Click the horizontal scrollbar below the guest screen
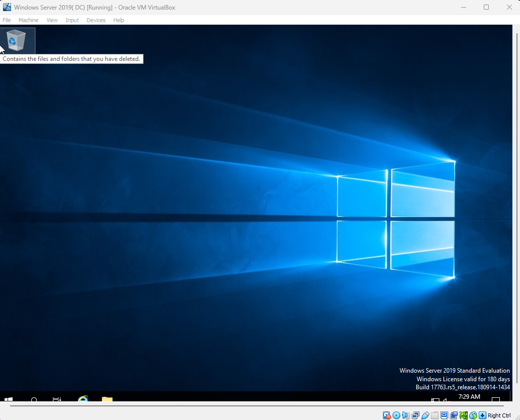Screen dimensions: 520x420 coord(256,405)
